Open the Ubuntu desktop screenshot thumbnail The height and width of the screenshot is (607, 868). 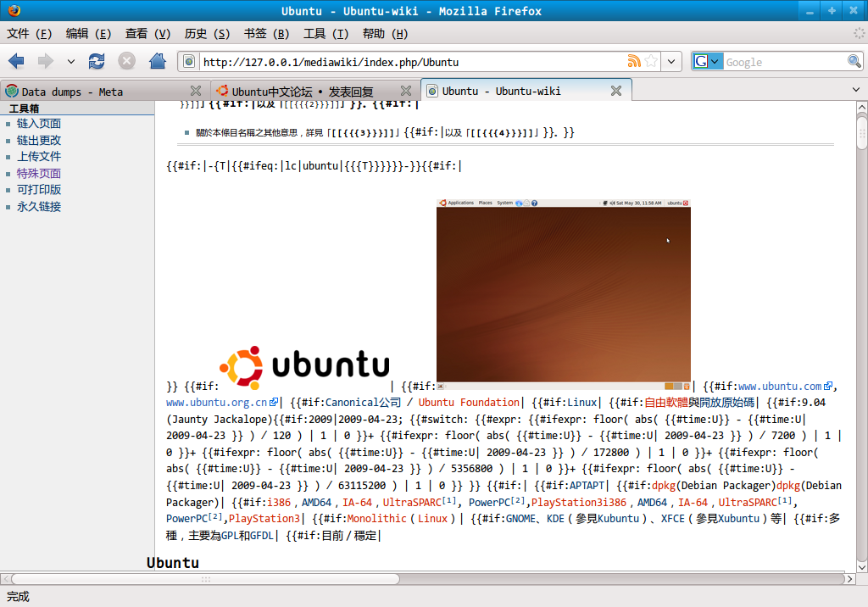tap(564, 295)
